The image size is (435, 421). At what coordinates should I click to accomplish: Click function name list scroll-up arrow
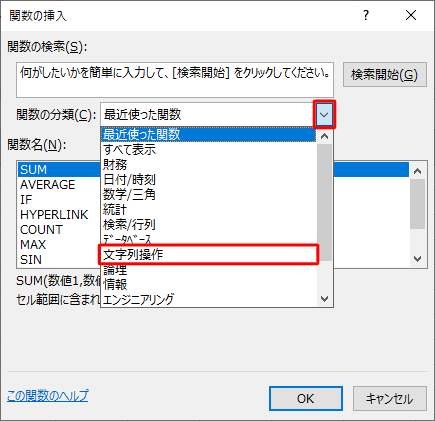click(x=417, y=171)
